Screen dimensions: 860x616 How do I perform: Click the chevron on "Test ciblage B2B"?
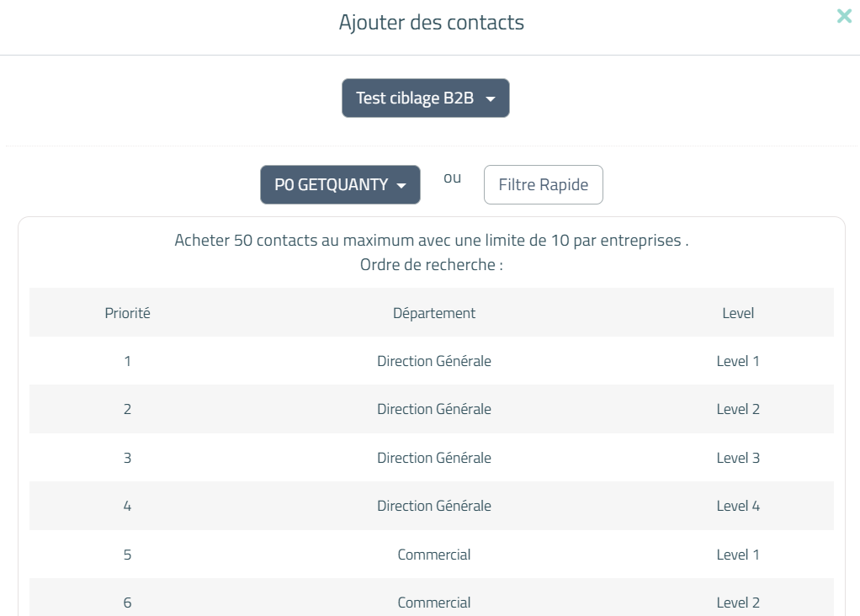coord(491,98)
